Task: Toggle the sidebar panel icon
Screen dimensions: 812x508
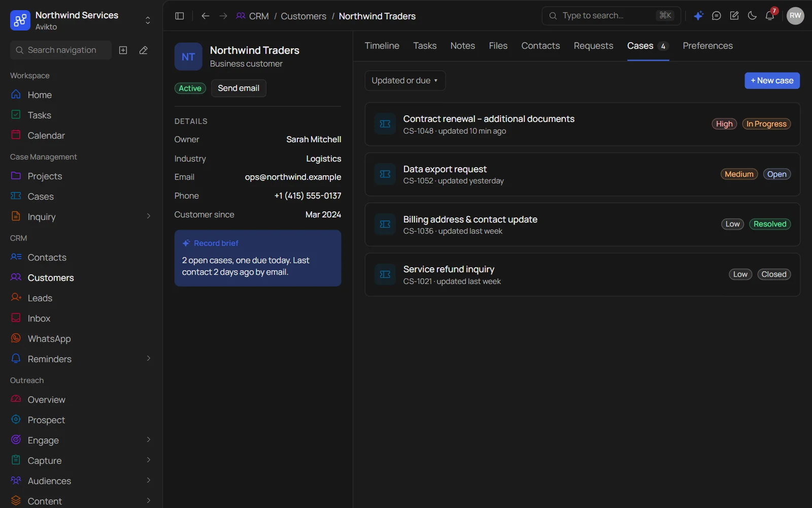Action: click(179, 16)
